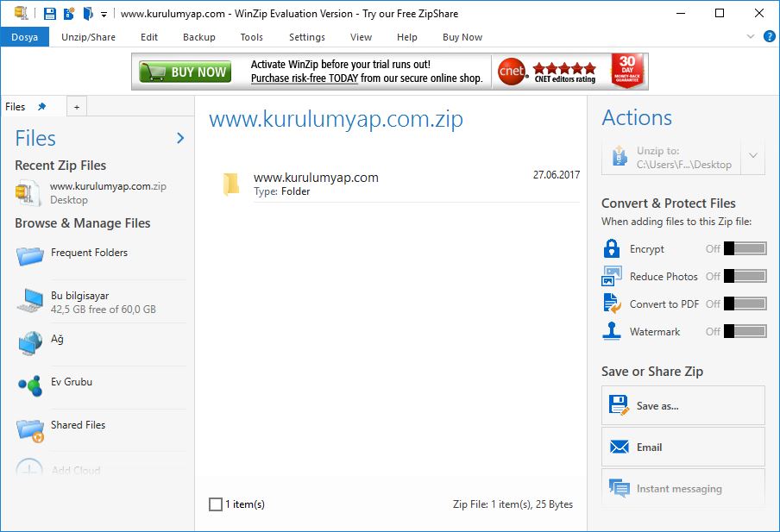The width and height of the screenshot is (780, 532).
Task: Add a new pane tab with the plus button
Action: coord(77,107)
